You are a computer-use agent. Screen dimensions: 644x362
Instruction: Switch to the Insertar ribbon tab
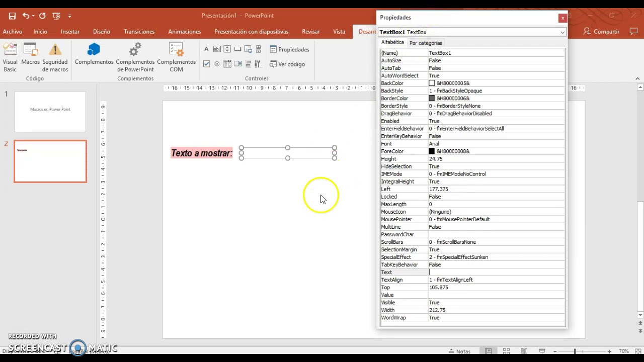coord(70,32)
